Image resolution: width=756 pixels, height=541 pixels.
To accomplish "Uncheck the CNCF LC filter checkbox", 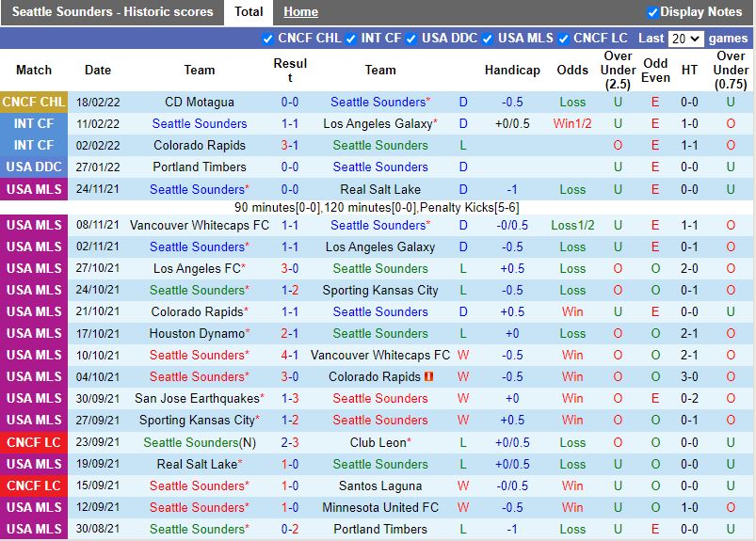I will (x=563, y=39).
